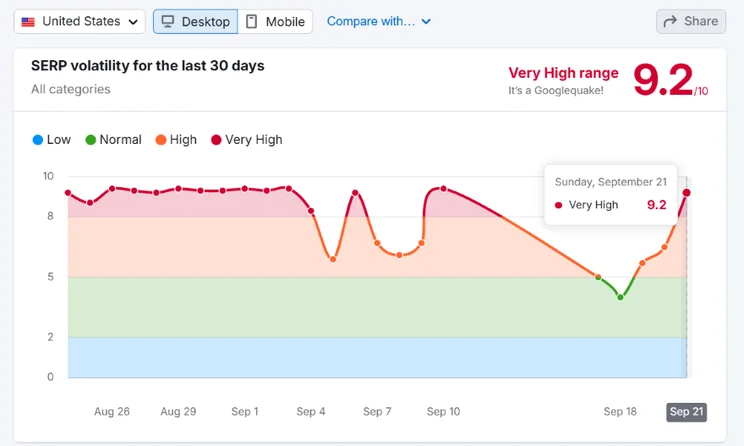Select the Sep 21 date label
The image size is (744, 446).
click(x=687, y=412)
